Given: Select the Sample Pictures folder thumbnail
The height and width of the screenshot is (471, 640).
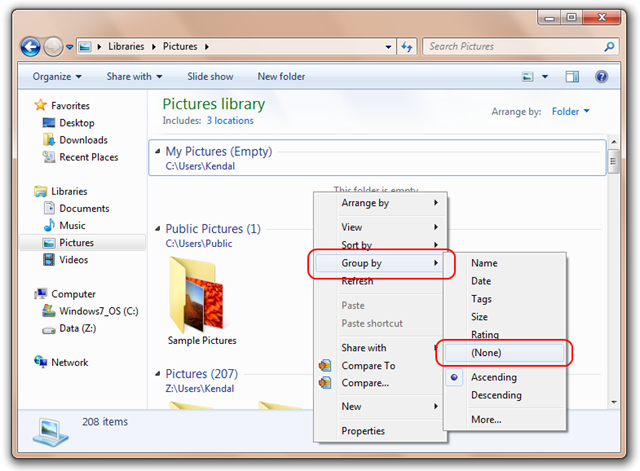Looking at the screenshot, I should 199,297.
